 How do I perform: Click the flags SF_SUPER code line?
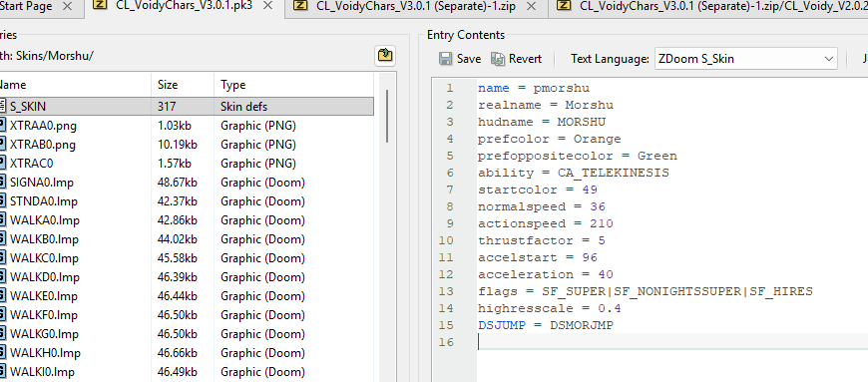click(646, 291)
